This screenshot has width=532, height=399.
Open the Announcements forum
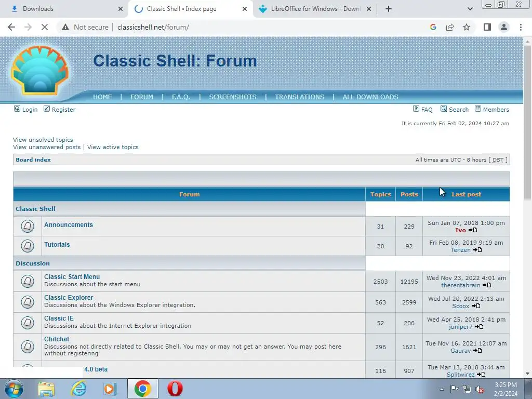coord(69,225)
